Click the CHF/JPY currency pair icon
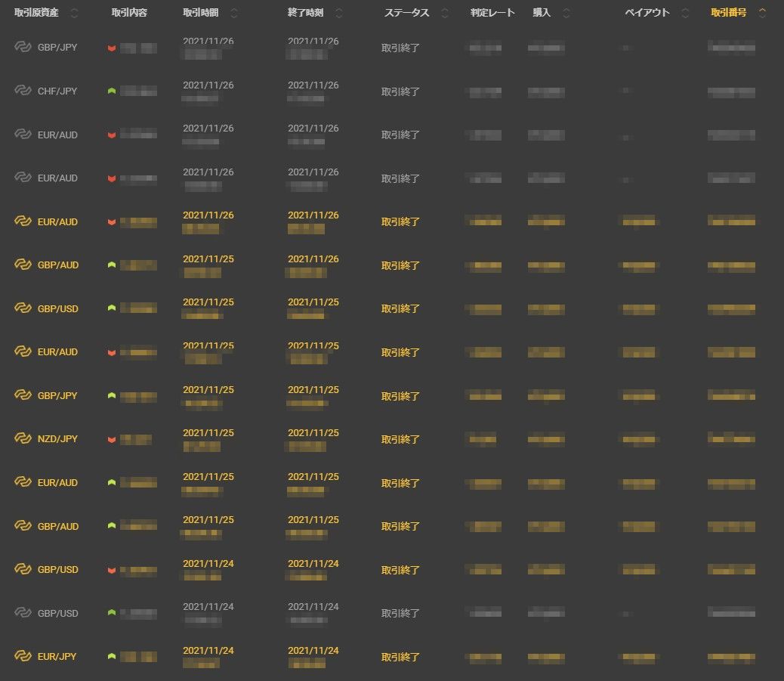Screen dimensions: 784x681 click(x=23, y=91)
